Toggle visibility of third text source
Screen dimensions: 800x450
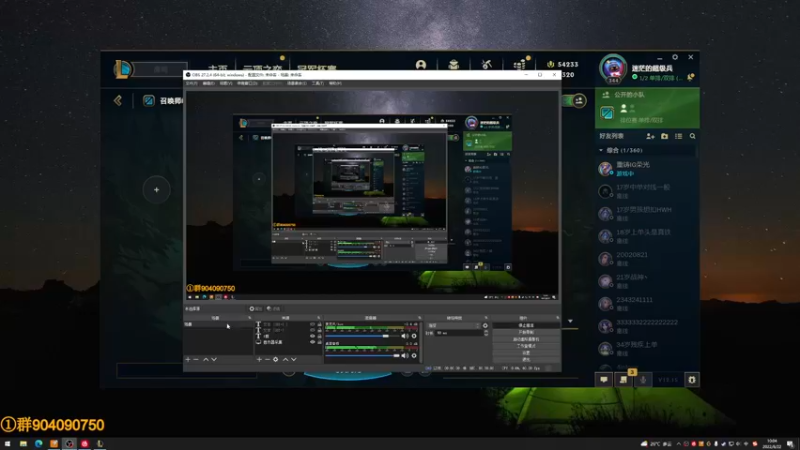pos(312,336)
